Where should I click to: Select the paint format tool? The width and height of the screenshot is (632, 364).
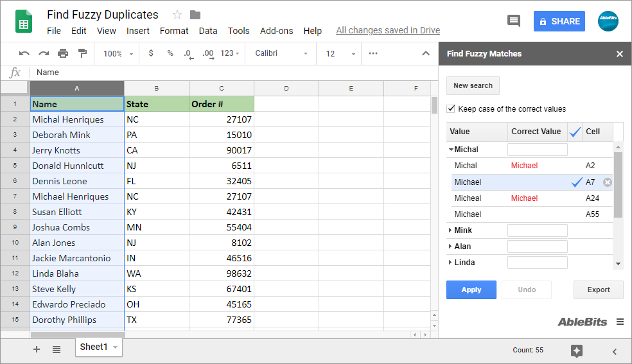[x=82, y=53]
